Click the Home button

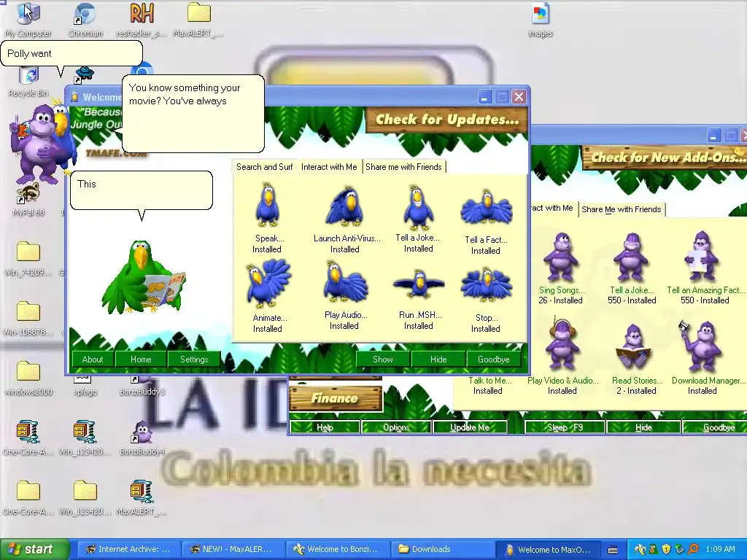(141, 359)
